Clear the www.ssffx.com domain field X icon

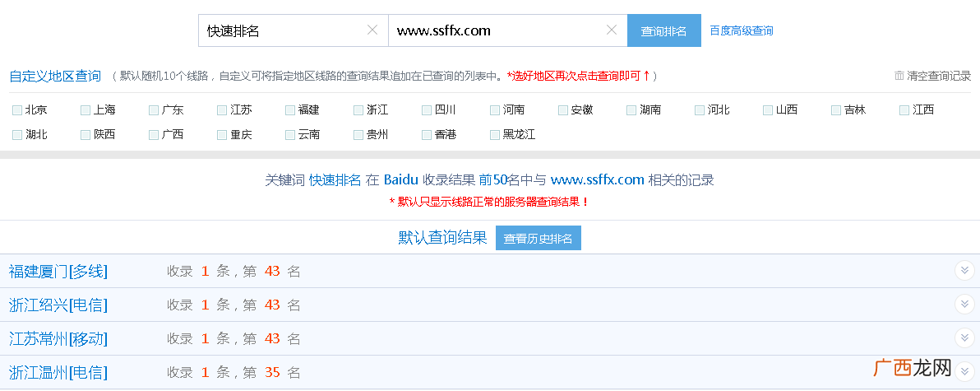pos(612,30)
